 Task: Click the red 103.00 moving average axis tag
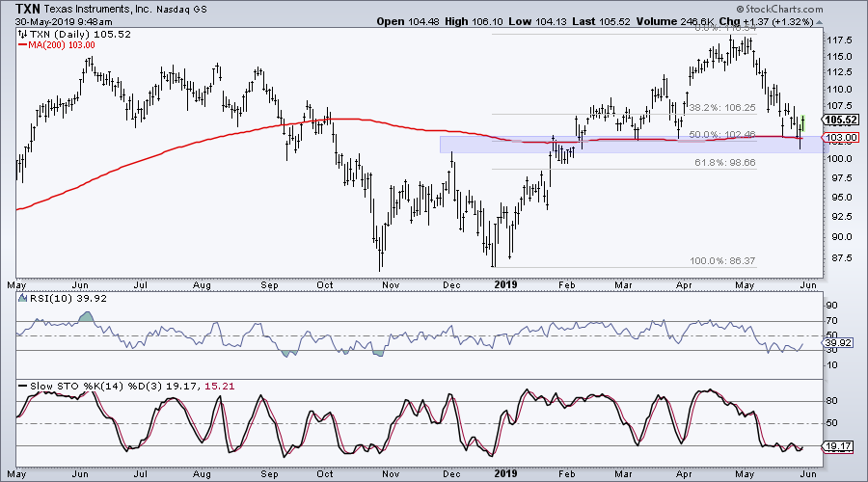coord(841,137)
